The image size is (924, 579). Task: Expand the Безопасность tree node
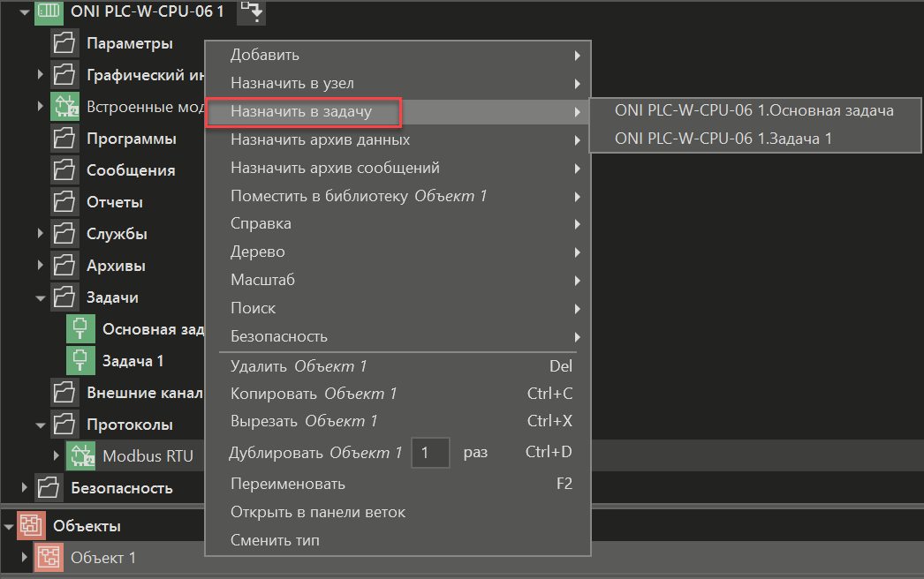coord(24,488)
